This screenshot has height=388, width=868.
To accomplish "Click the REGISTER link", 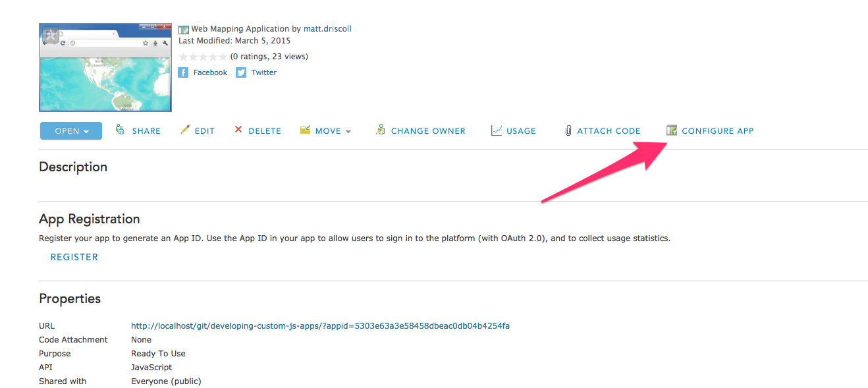I will [x=74, y=257].
